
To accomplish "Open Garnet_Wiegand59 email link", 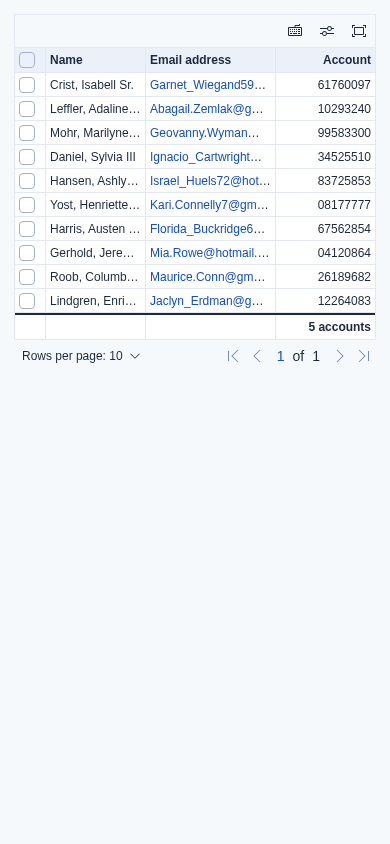I will (x=208, y=85).
